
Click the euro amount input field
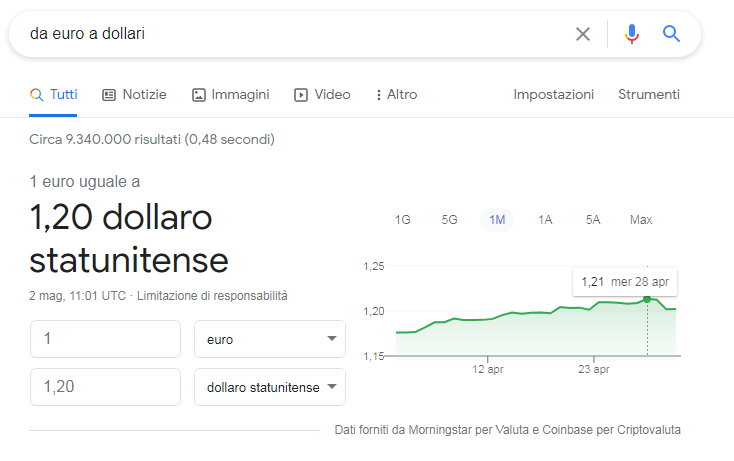click(x=105, y=339)
